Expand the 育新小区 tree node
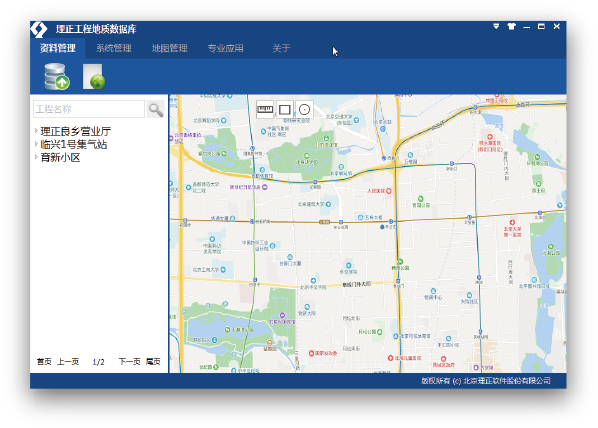The width and height of the screenshot is (598, 428). (36, 157)
